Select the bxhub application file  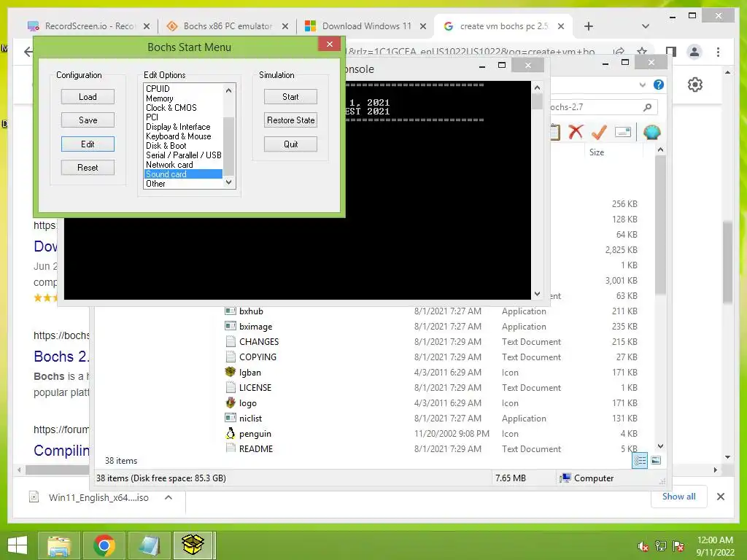pos(251,311)
